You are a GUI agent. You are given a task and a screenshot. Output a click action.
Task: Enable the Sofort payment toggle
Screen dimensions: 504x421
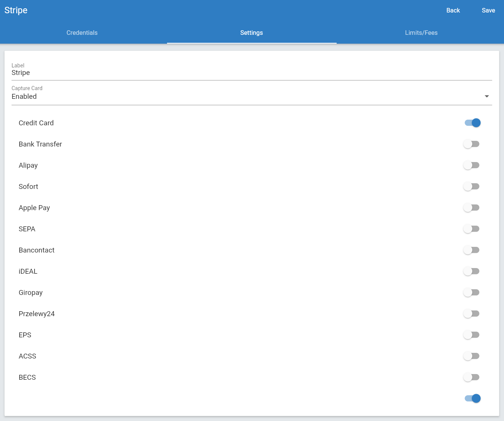[471, 186]
